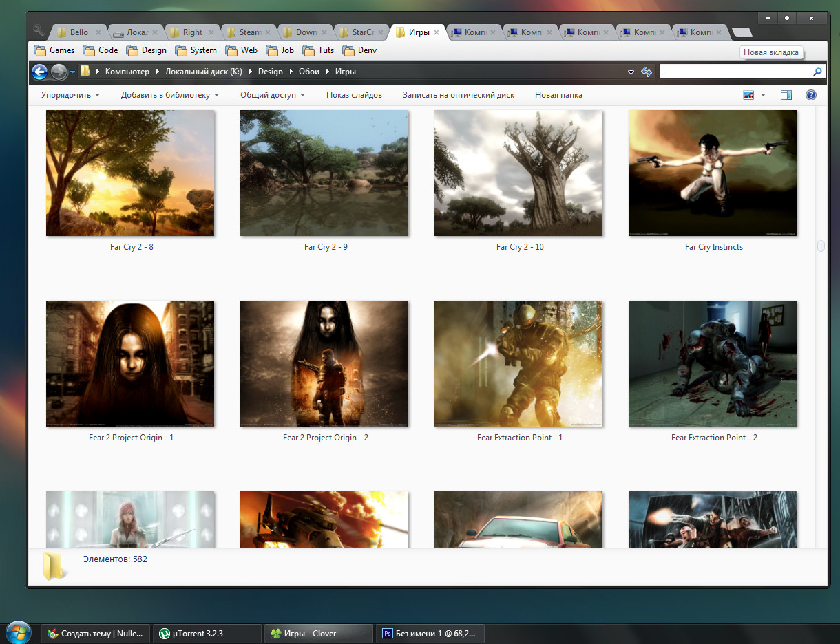840x644 pixels.
Task: Toggle the preview pane icon
Action: tap(786, 95)
